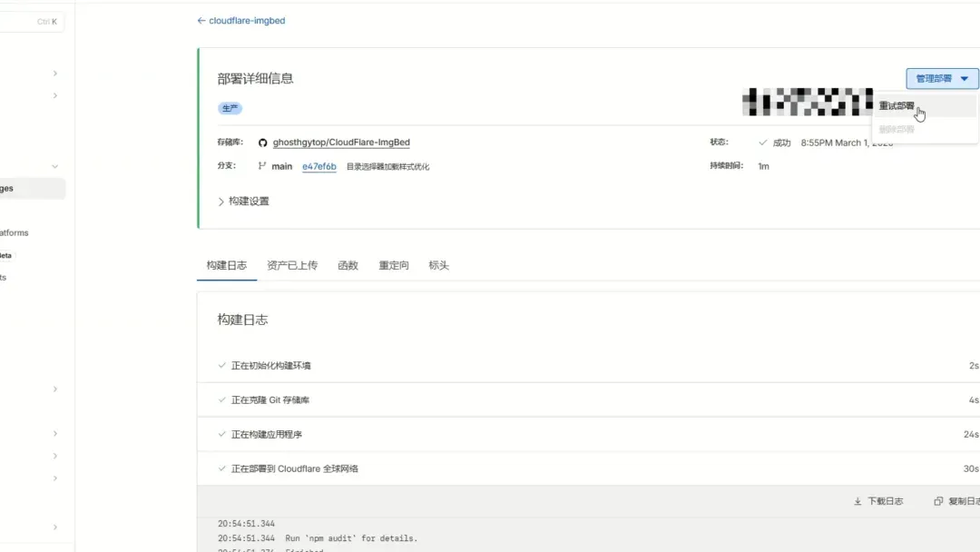Screen dimensions: 980x552
Task: Click the e47ef6b commit link
Action: [x=318, y=166]
